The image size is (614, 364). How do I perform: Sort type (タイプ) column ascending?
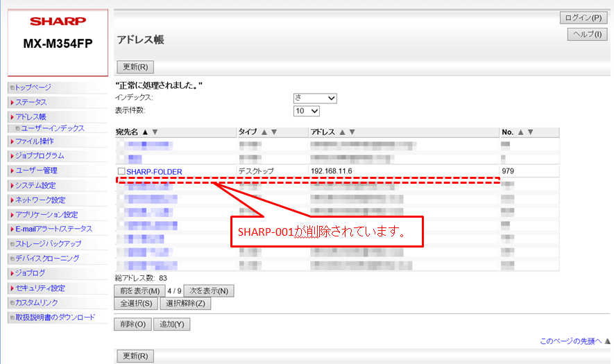264,132
